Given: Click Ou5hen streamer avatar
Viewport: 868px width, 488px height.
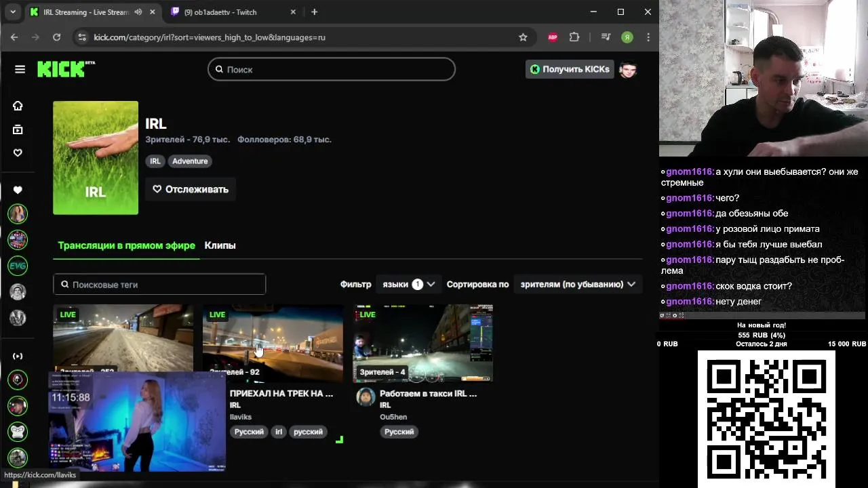Looking at the screenshot, I should [x=366, y=397].
